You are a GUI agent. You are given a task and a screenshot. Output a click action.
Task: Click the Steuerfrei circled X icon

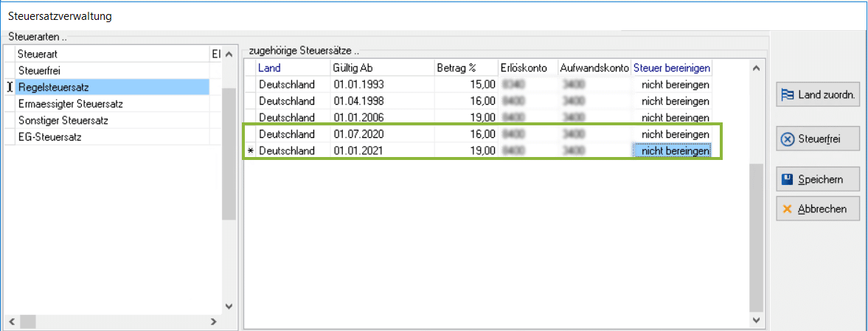pyautogui.click(x=787, y=139)
